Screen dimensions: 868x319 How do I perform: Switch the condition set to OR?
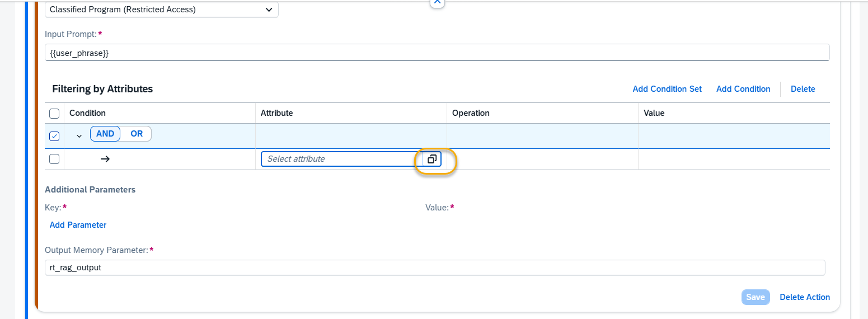point(137,134)
